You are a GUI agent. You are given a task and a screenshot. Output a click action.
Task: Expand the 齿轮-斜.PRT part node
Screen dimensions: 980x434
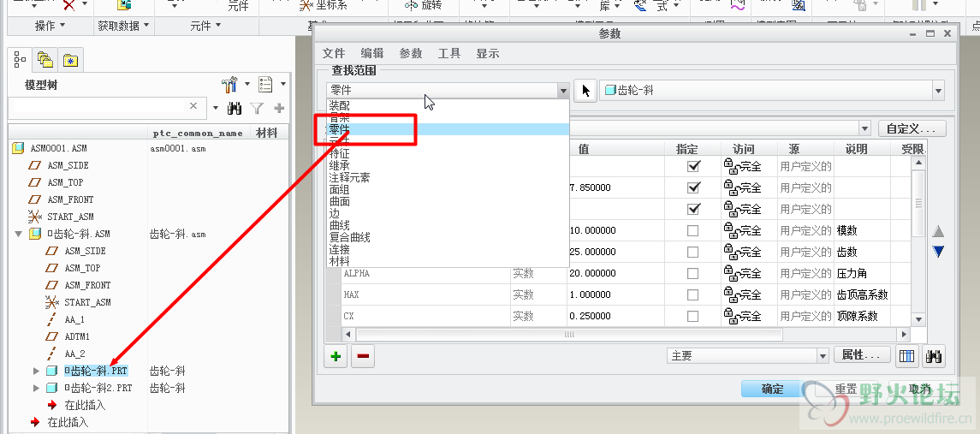pyautogui.click(x=36, y=371)
